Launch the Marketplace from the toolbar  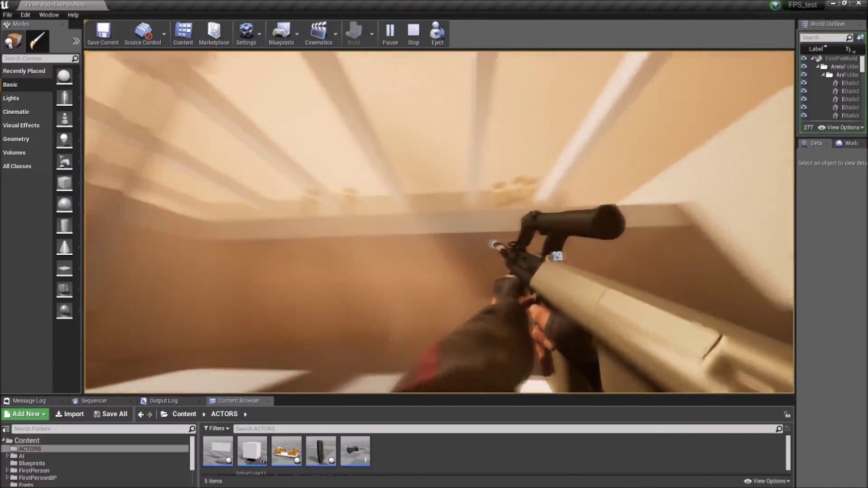pyautogui.click(x=214, y=34)
